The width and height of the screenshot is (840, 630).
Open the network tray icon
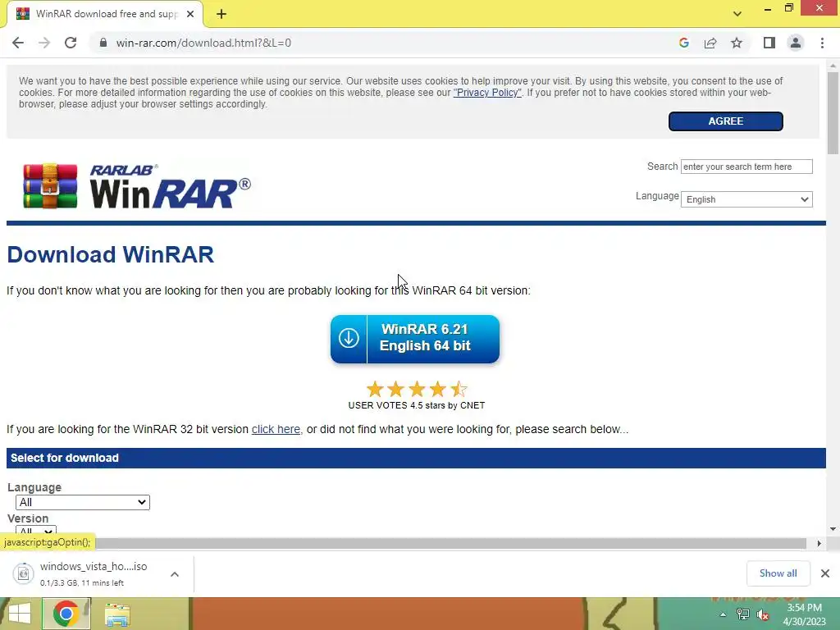pos(742,614)
